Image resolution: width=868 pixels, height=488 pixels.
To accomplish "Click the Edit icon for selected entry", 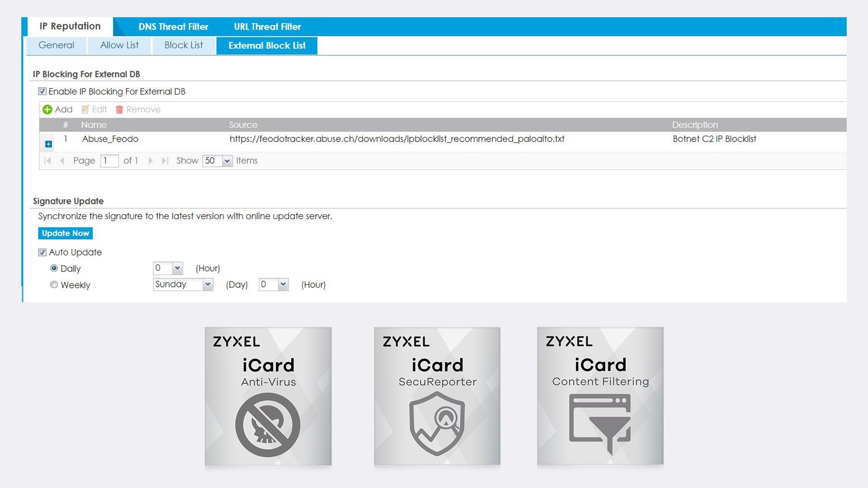I will point(93,109).
